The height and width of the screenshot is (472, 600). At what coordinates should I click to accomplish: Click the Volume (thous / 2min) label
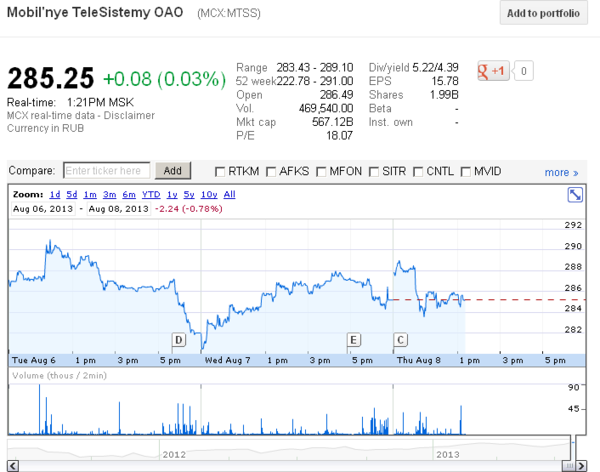[59, 376]
